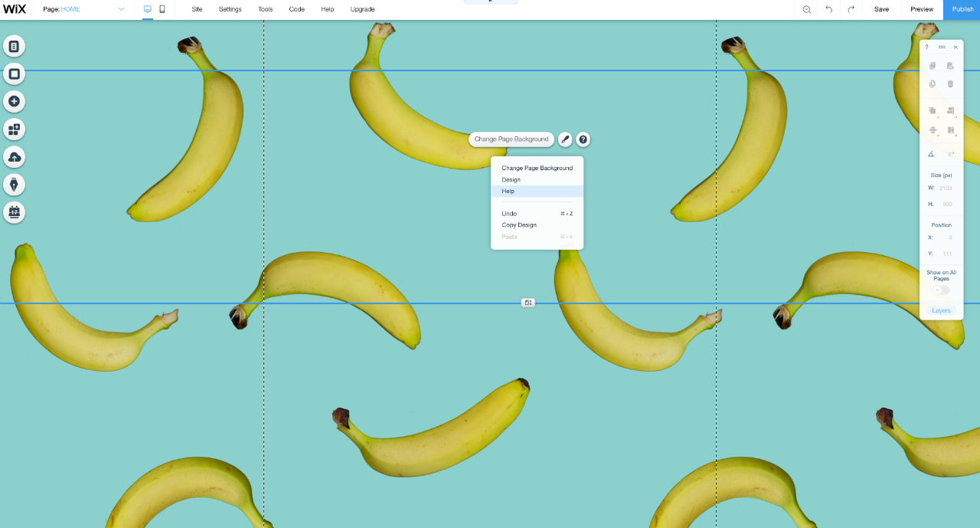This screenshot has width=980, height=528.
Task: Open the Distribute options in toolbar panel
Action: [x=933, y=130]
